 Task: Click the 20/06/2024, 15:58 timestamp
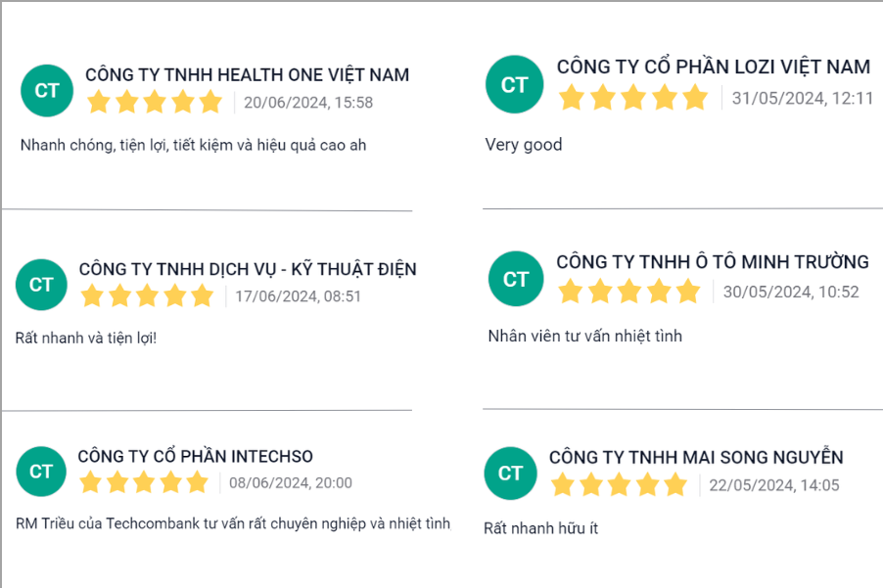308,103
